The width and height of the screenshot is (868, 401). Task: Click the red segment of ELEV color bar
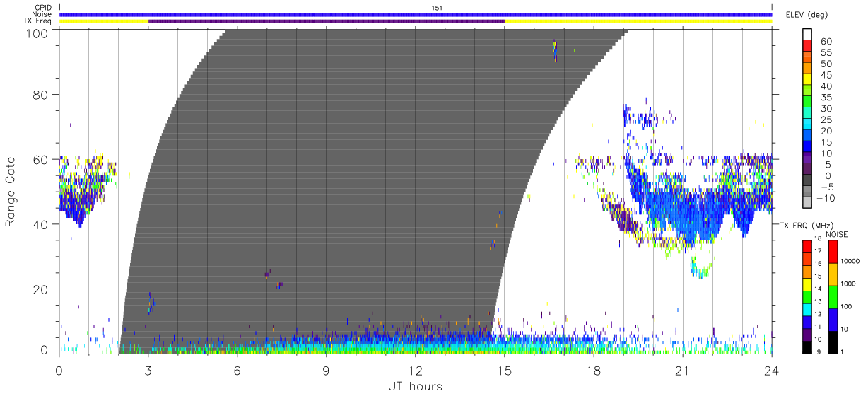coord(807,47)
